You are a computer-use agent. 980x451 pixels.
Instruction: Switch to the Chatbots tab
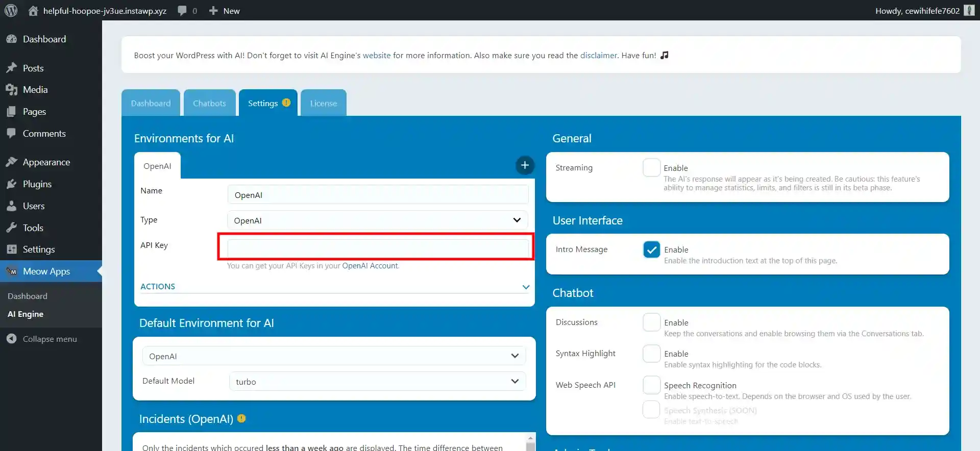click(x=209, y=103)
